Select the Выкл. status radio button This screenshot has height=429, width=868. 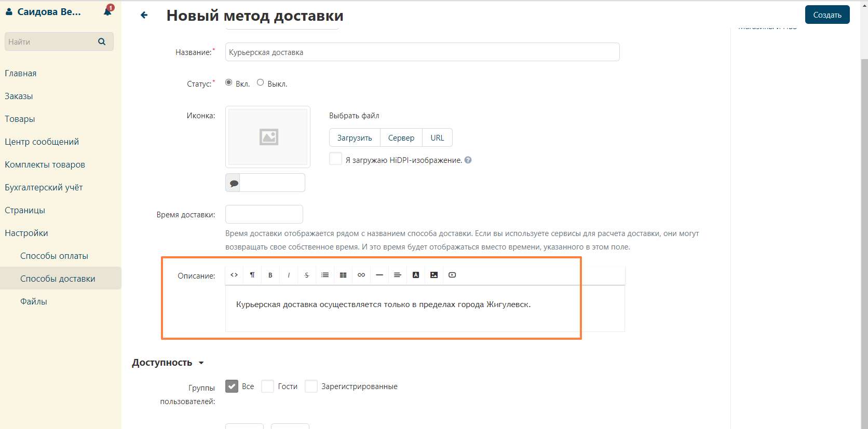[261, 82]
